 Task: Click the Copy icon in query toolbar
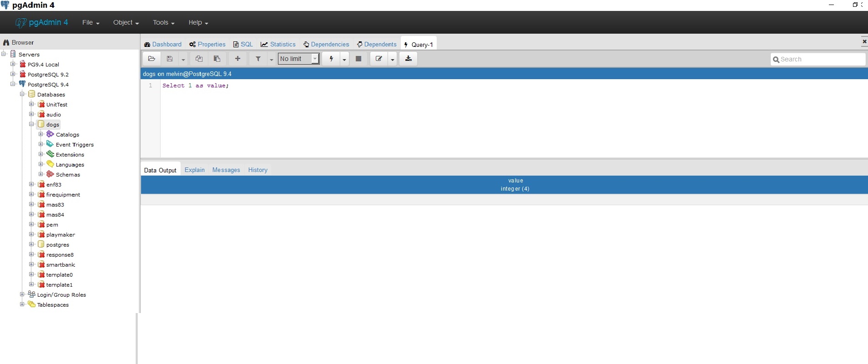(x=199, y=59)
